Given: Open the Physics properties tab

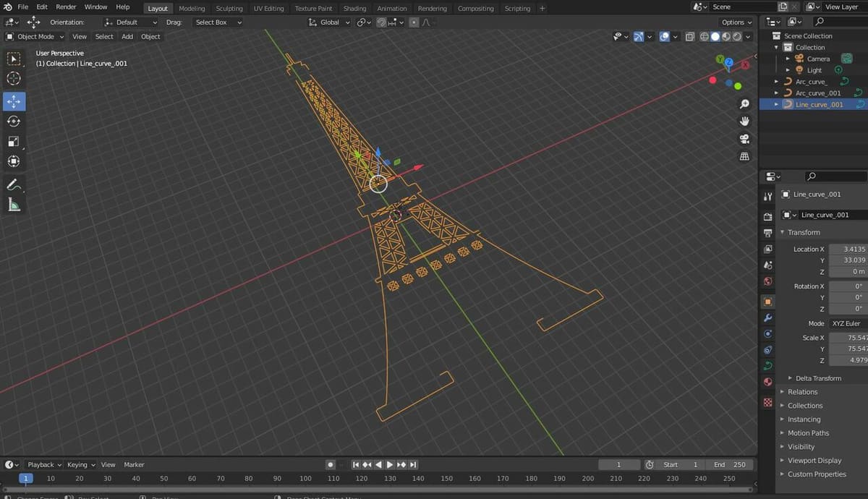Looking at the screenshot, I should pos(768,333).
